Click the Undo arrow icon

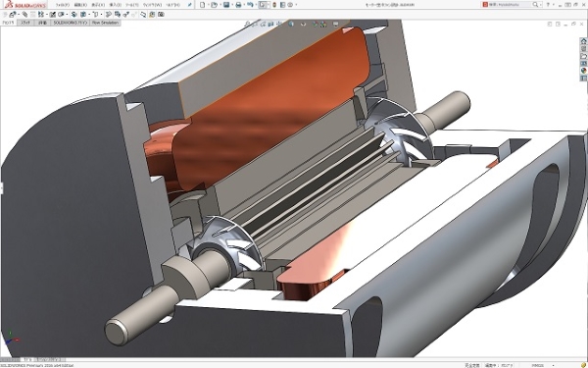click(x=250, y=5)
